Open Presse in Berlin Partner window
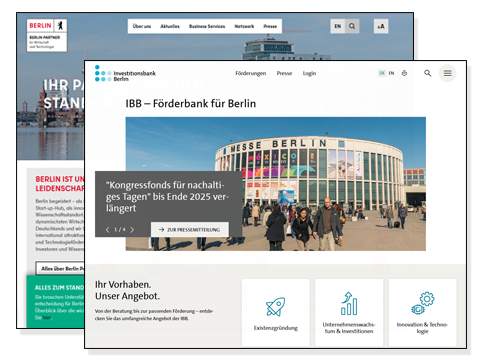 270,26
